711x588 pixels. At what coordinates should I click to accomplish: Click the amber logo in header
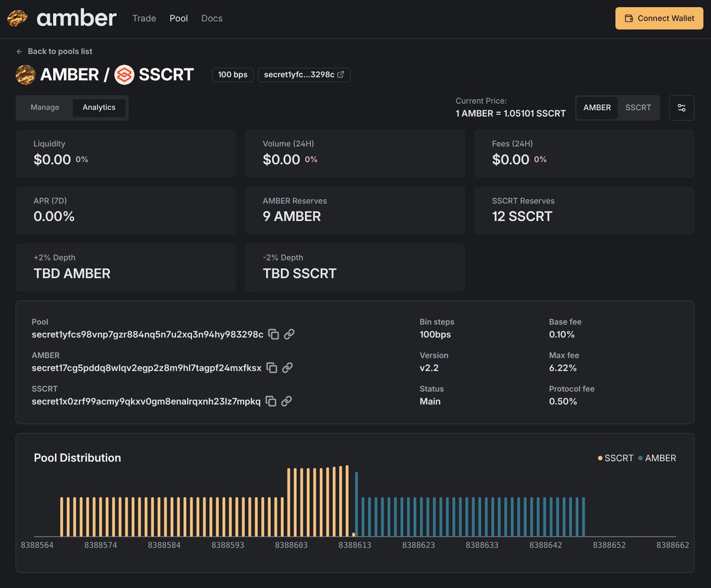click(62, 18)
